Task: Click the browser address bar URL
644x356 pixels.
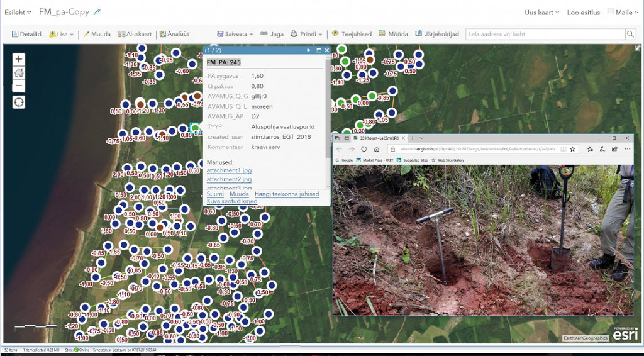Action: tap(477, 149)
